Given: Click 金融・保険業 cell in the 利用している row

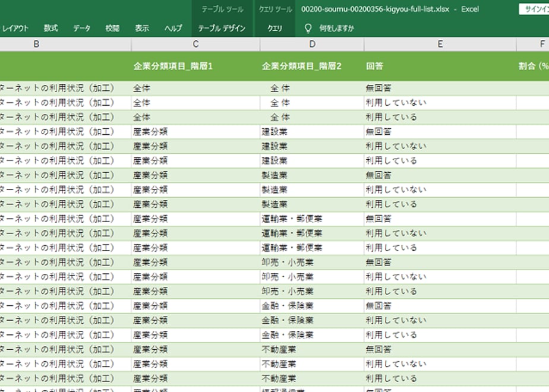Looking at the screenshot, I should click(x=312, y=335).
